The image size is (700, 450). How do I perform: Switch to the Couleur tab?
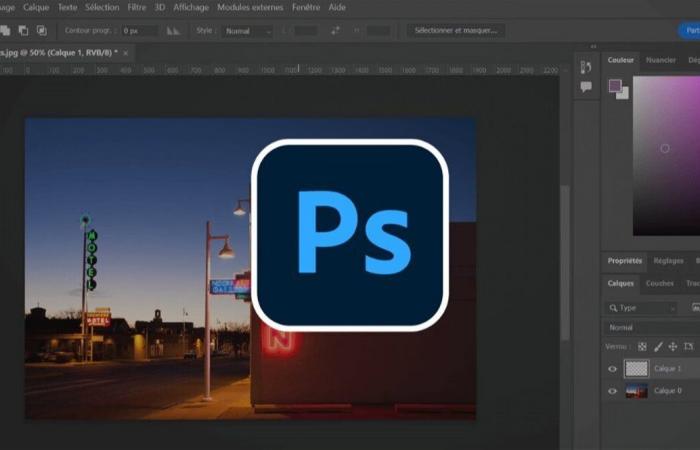tap(621, 60)
